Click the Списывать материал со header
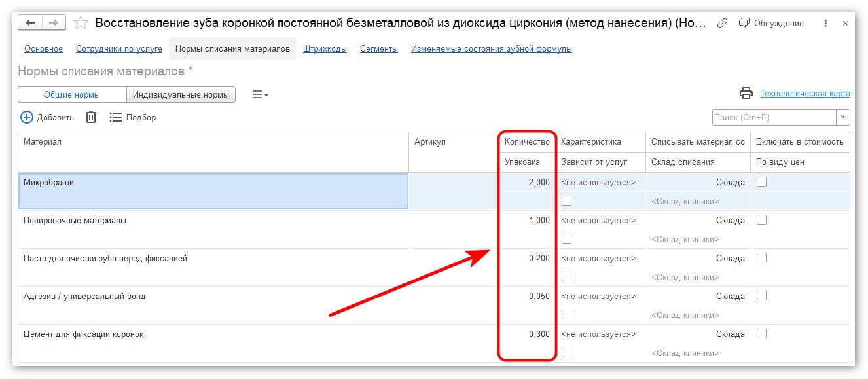 (698, 142)
